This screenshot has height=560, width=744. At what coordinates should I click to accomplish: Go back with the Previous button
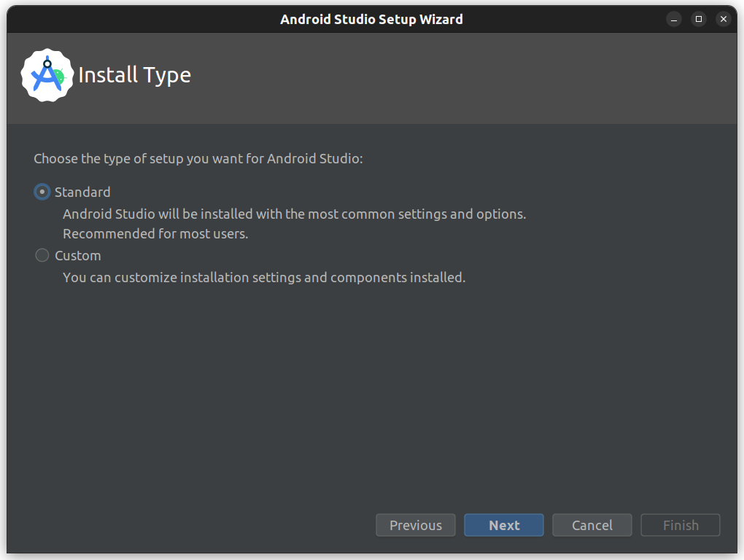click(416, 526)
